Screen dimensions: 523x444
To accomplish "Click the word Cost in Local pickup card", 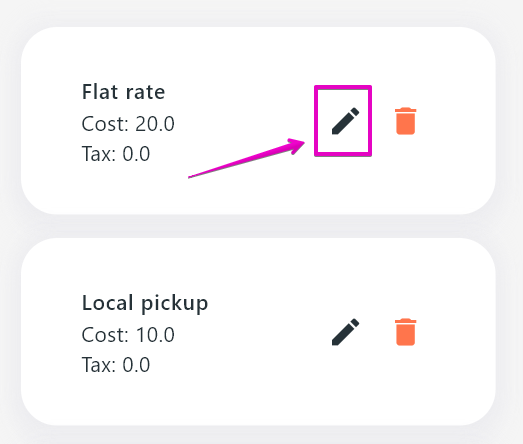I will 103,335.
